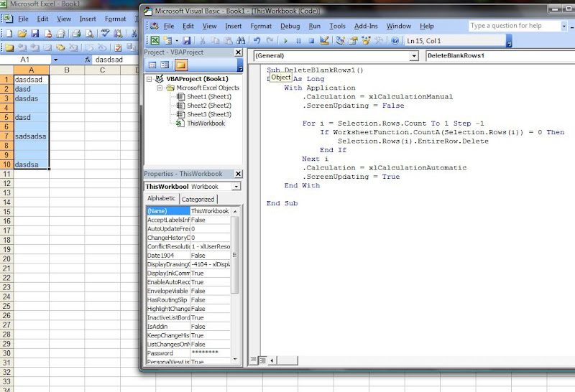Collapse the VBAProject (Book1) tree node
Image resolution: width=575 pixels, height=392 pixels.
click(x=149, y=78)
